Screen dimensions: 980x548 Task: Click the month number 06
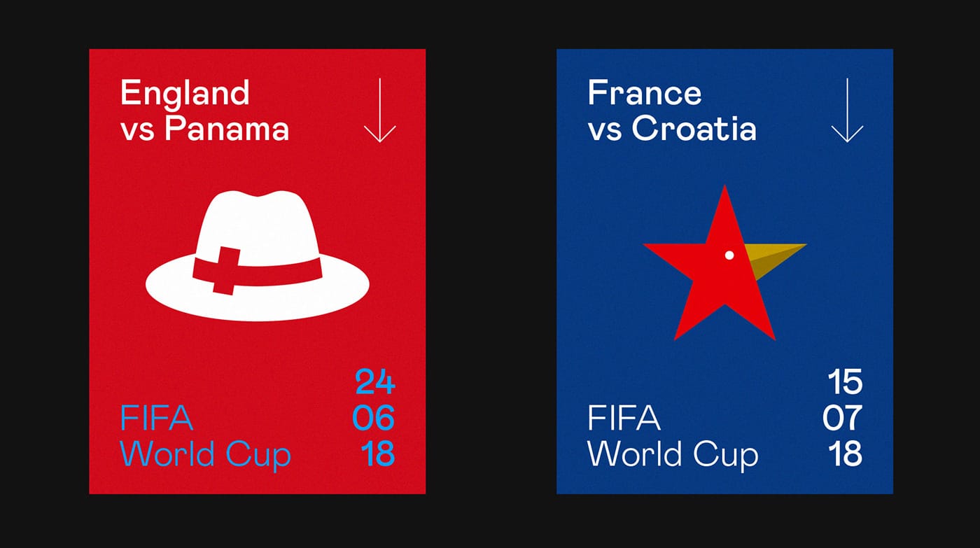373,418
